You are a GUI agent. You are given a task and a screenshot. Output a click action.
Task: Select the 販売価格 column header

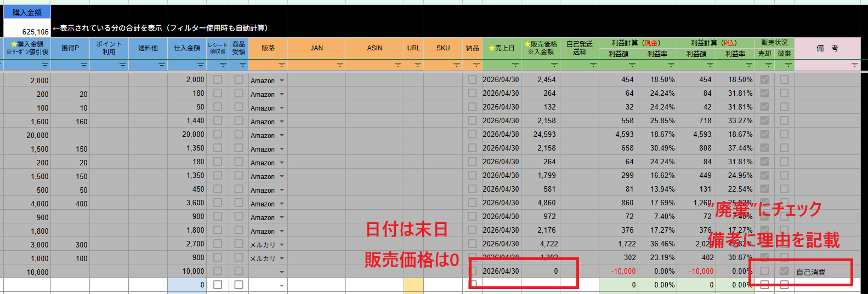[x=540, y=48]
